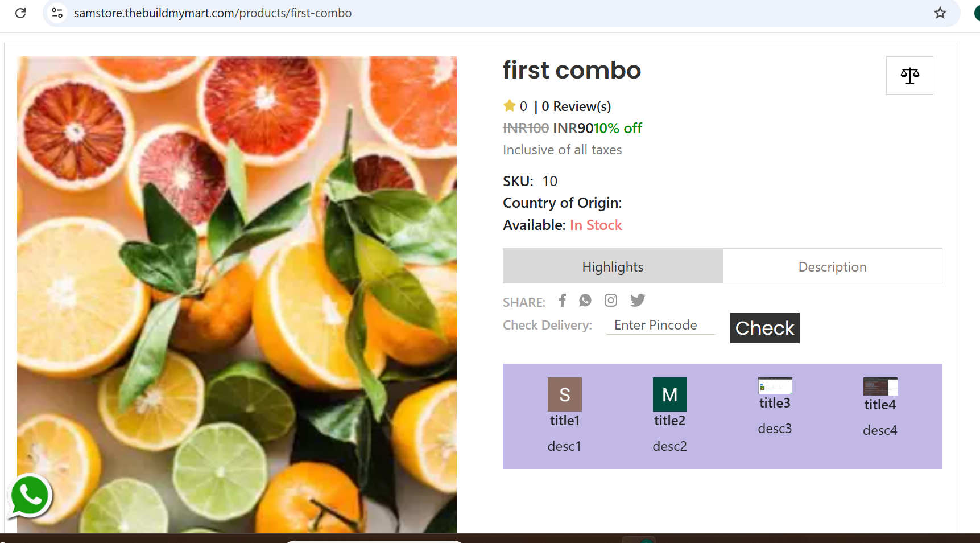Image resolution: width=980 pixels, height=543 pixels.
Task: Open the 0 Review(s) link
Action: click(576, 106)
